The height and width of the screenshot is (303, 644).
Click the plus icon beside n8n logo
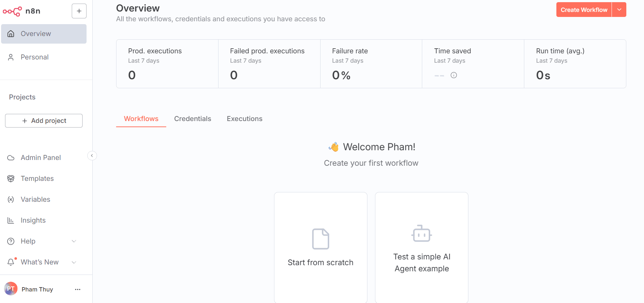point(79,11)
